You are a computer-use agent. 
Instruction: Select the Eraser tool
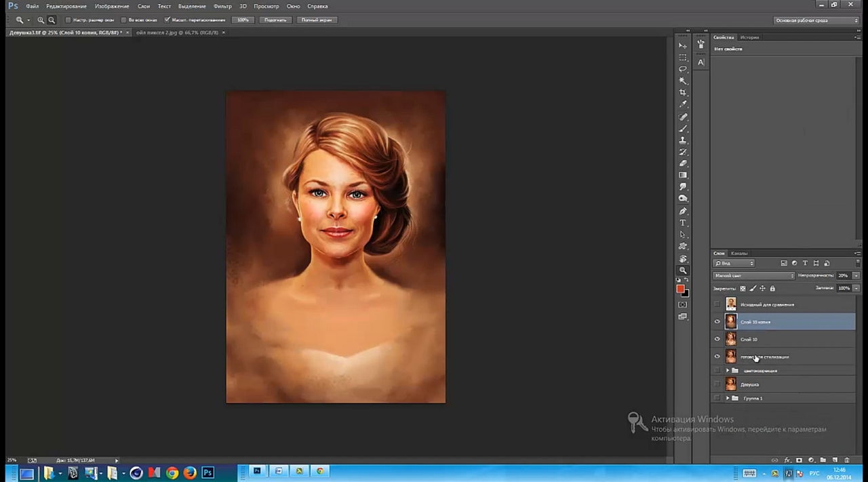(683, 163)
